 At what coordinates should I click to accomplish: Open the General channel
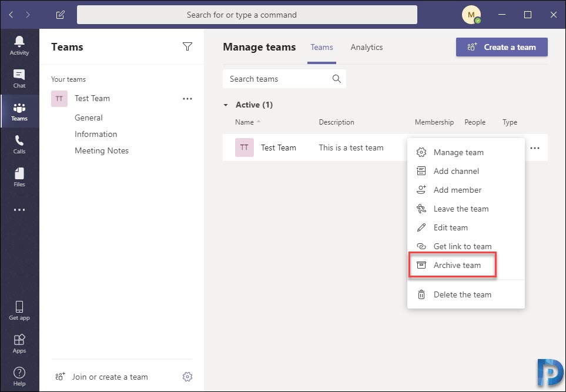point(88,118)
